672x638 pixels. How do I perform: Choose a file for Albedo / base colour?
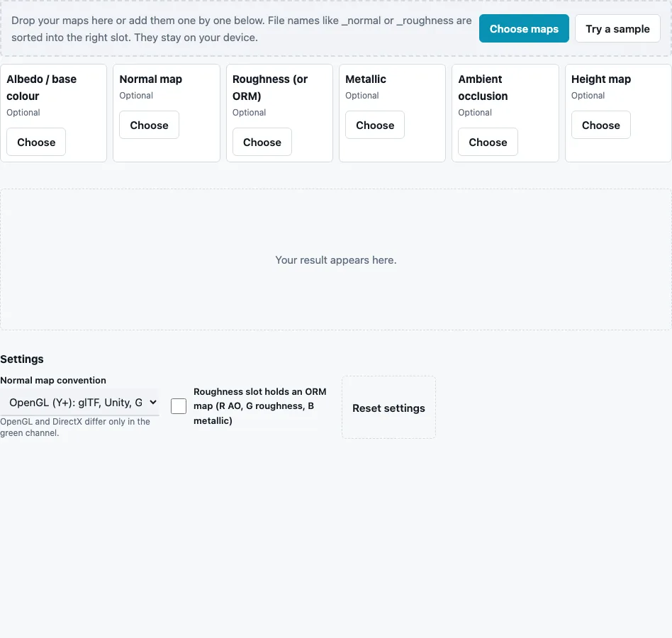(36, 142)
